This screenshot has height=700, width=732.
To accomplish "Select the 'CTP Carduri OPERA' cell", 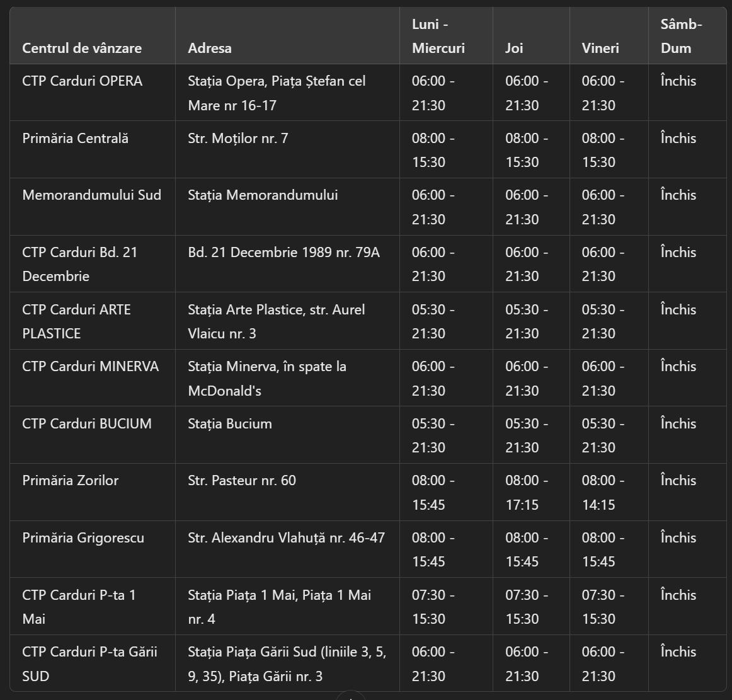I will pos(83,81).
